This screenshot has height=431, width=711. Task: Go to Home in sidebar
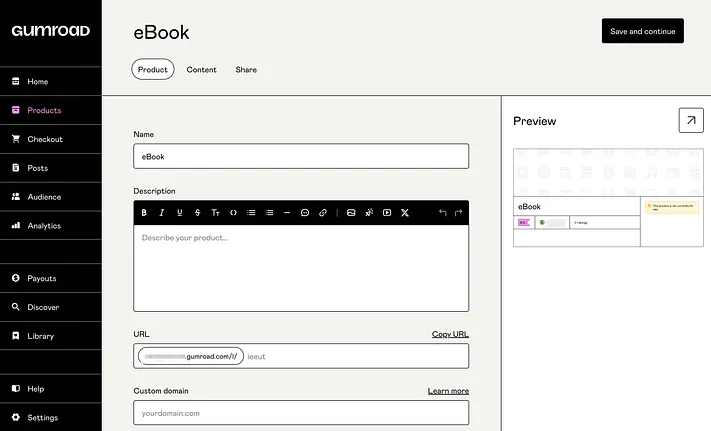(x=51, y=82)
